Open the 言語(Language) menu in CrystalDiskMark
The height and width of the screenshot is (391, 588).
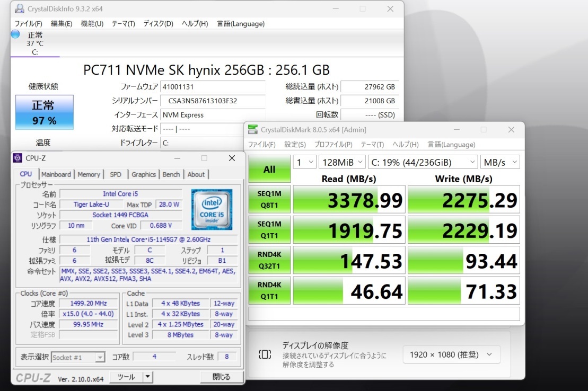click(x=452, y=144)
